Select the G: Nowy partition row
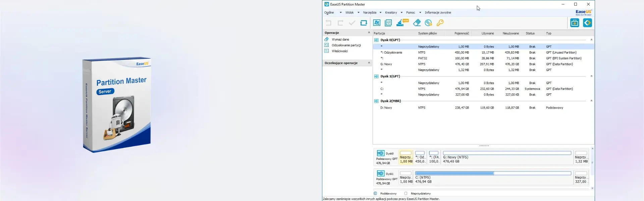The image size is (644, 201). click(483, 64)
